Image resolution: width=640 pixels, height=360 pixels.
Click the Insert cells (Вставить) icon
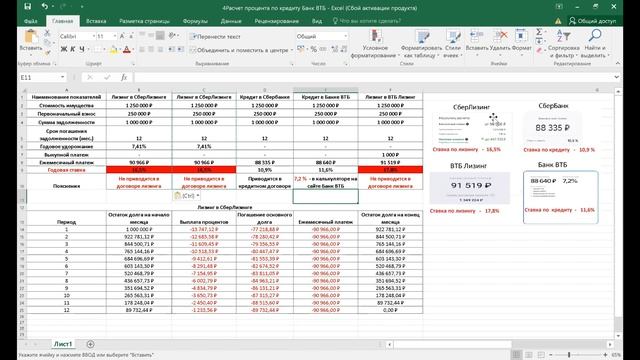476,36
